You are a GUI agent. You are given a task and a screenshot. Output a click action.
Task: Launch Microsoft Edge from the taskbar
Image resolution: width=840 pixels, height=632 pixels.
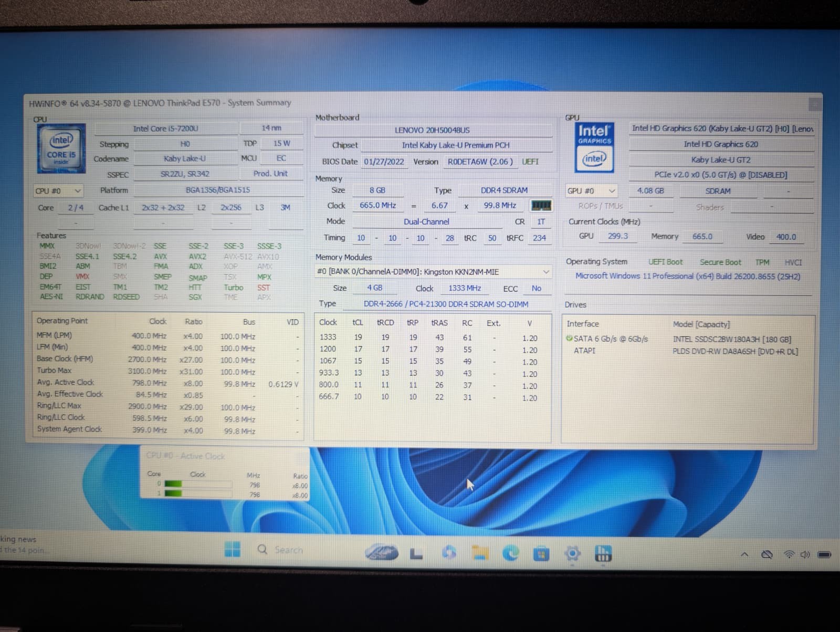510,553
